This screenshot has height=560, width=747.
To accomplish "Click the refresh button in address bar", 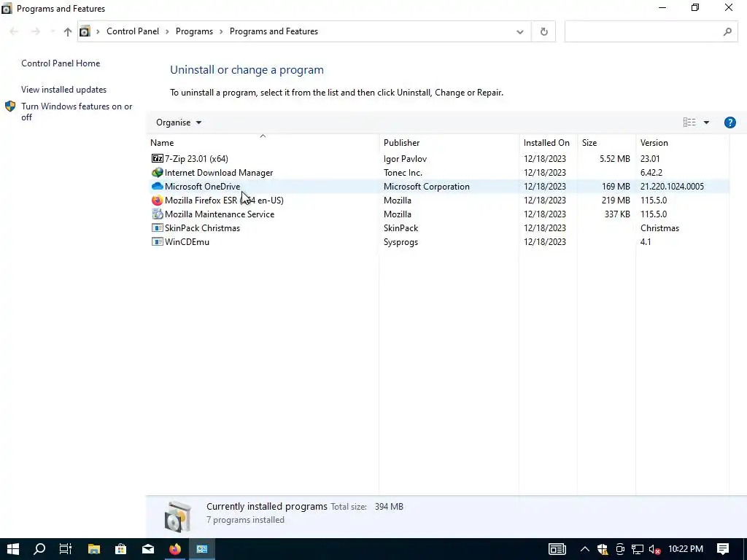I will tap(543, 31).
